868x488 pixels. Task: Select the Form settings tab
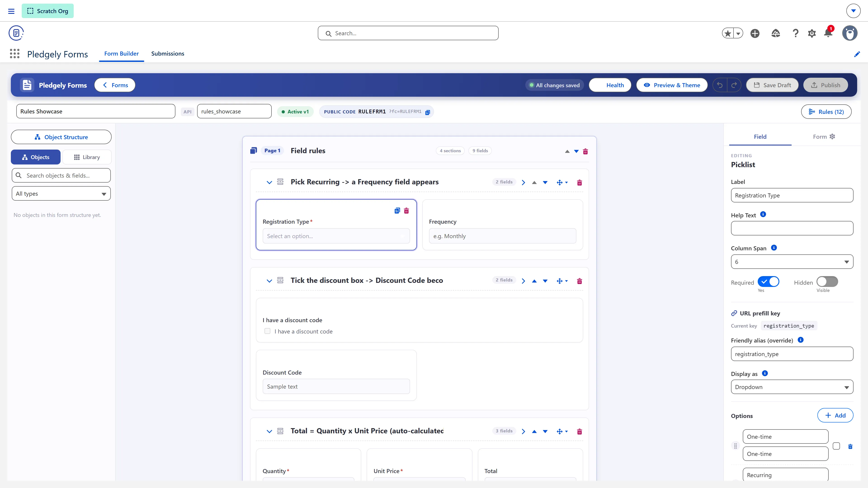[823, 137]
